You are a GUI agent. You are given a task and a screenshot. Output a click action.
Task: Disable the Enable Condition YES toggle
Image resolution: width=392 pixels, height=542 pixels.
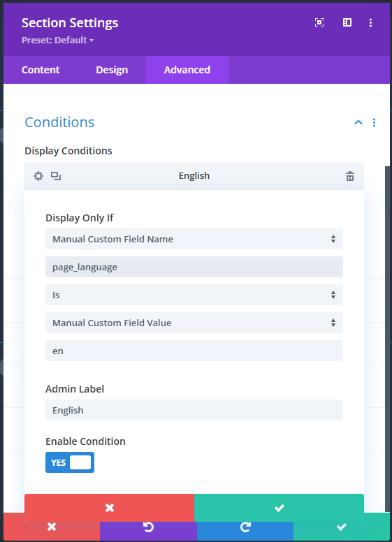[x=70, y=462]
